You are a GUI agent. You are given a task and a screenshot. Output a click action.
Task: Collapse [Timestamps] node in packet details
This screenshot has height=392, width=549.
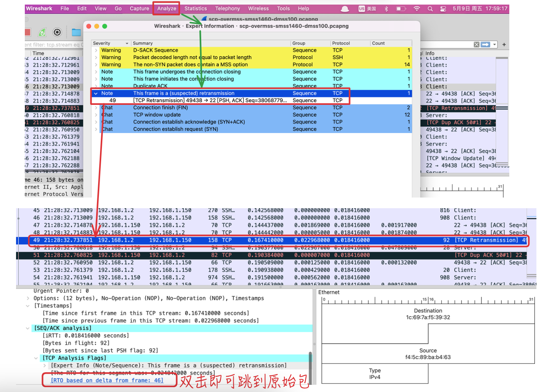point(28,306)
